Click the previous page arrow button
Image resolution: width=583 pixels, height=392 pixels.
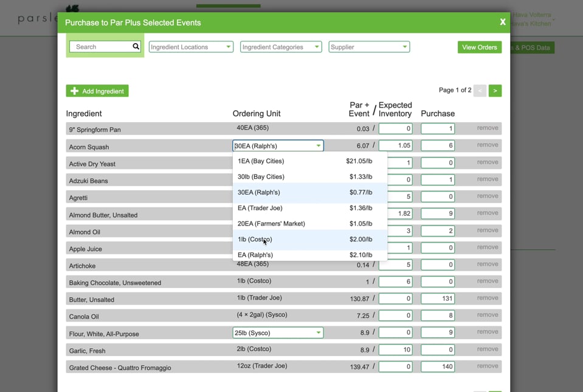[x=480, y=90]
